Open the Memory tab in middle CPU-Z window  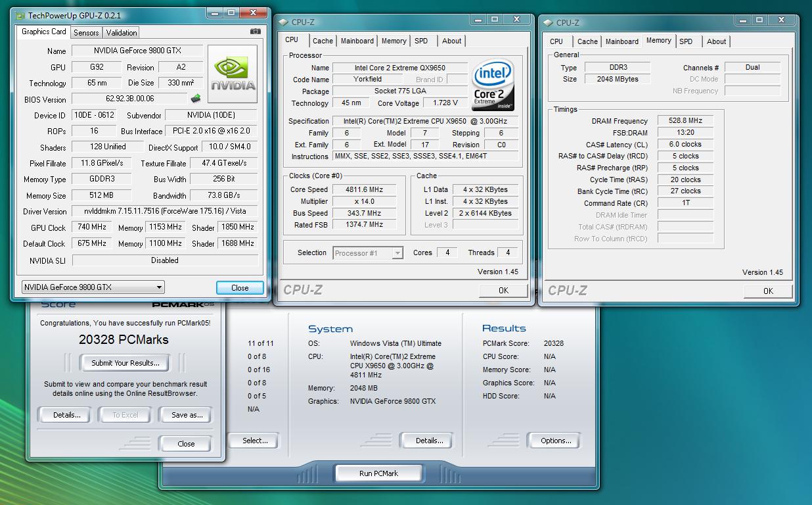click(394, 41)
